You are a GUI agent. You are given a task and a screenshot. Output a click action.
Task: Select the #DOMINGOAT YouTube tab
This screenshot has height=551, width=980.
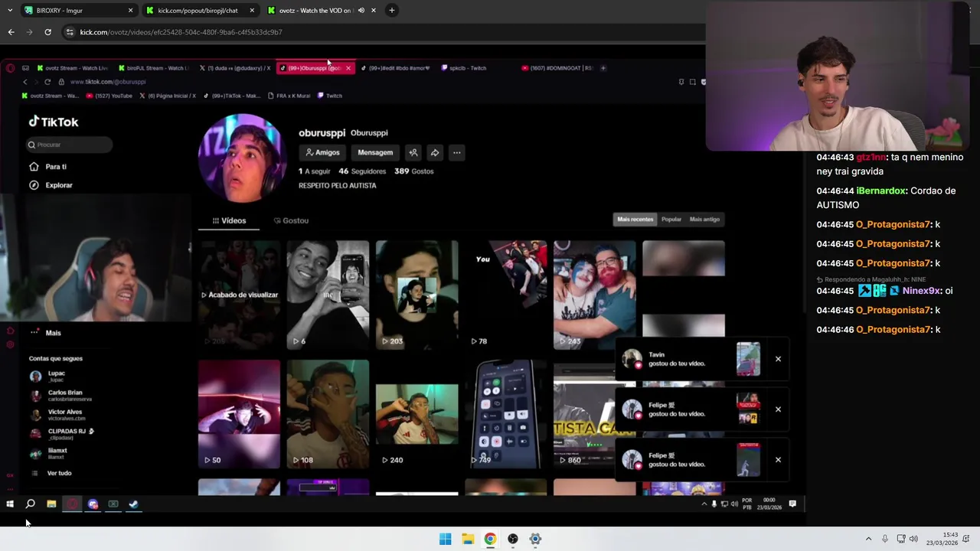[557, 68]
